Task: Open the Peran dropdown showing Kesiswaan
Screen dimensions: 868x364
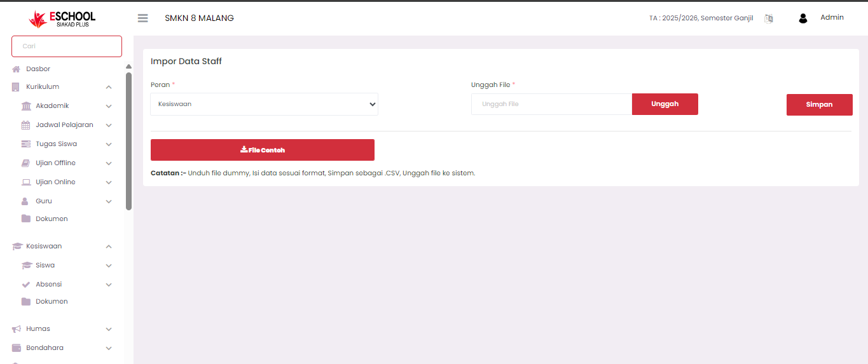Action: coord(264,104)
